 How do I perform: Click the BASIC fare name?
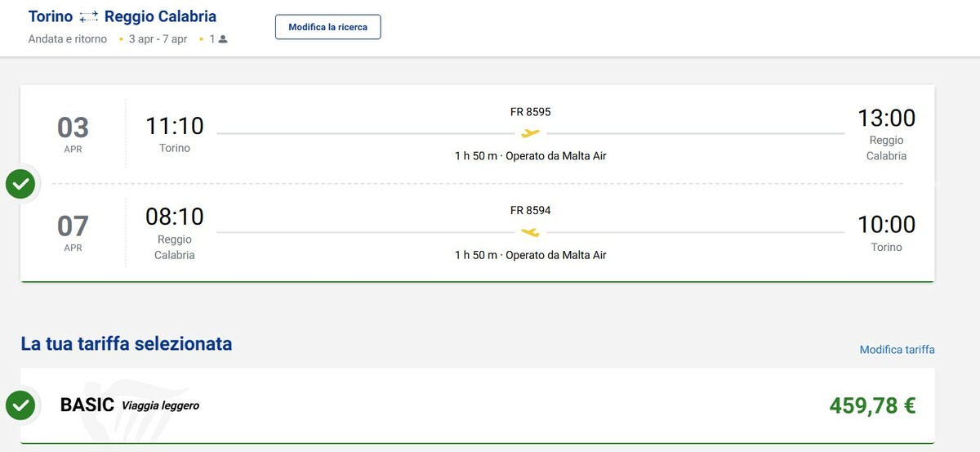[87, 405]
